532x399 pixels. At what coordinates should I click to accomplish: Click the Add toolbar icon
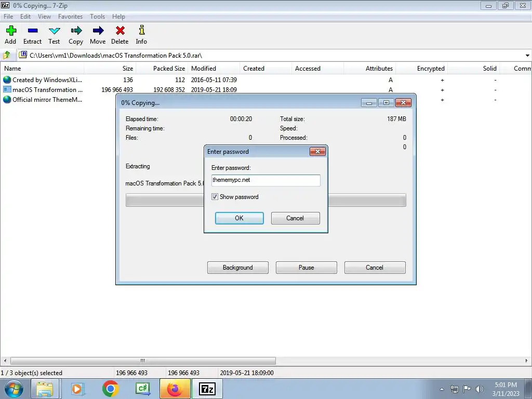tap(10, 31)
